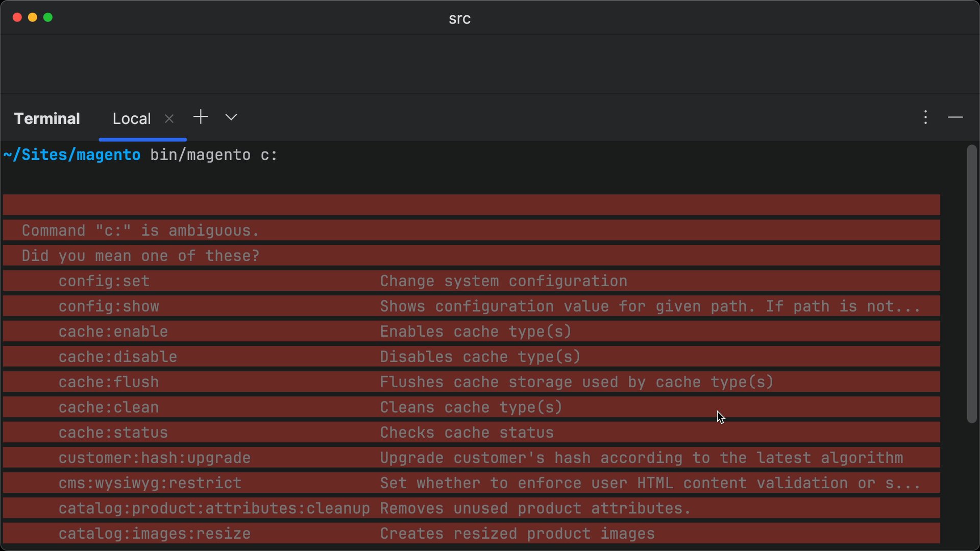Click the 'Did you mean one of these?' line
This screenshot has width=980, height=551.
point(140,256)
